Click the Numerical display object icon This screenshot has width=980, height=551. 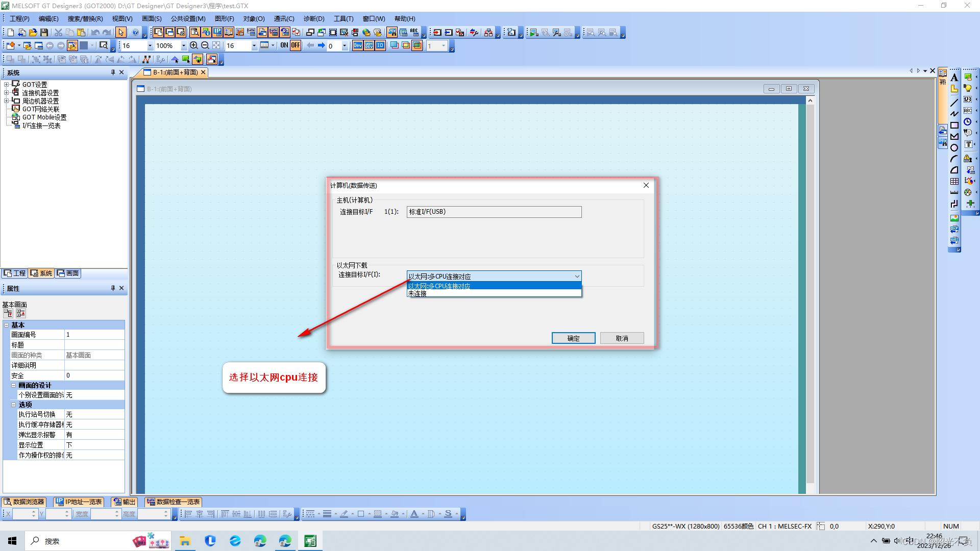[968, 99]
